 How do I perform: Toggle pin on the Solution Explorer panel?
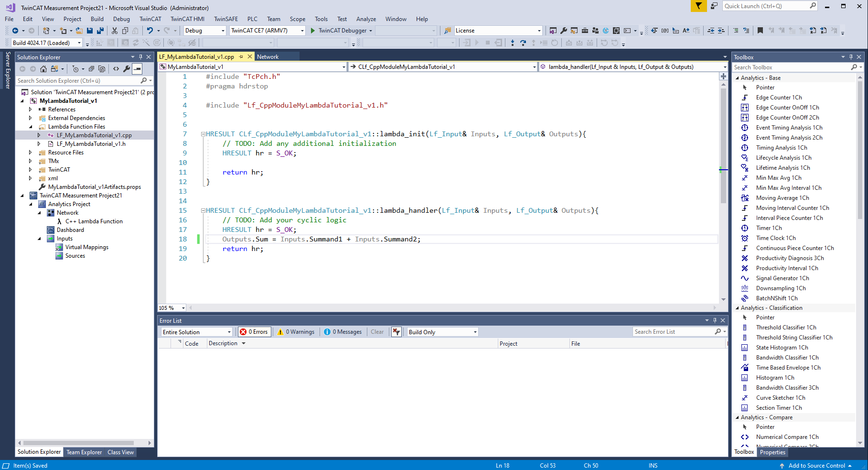140,57
